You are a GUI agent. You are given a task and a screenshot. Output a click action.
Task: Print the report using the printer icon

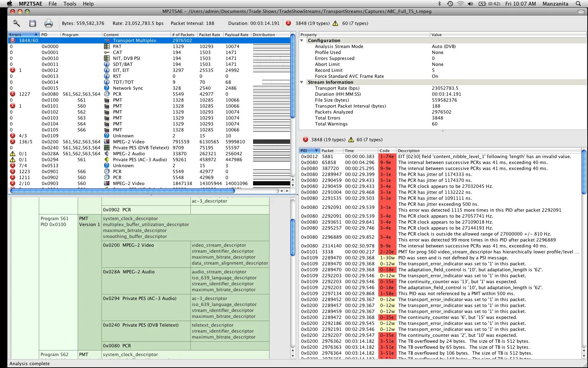pos(48,23)
